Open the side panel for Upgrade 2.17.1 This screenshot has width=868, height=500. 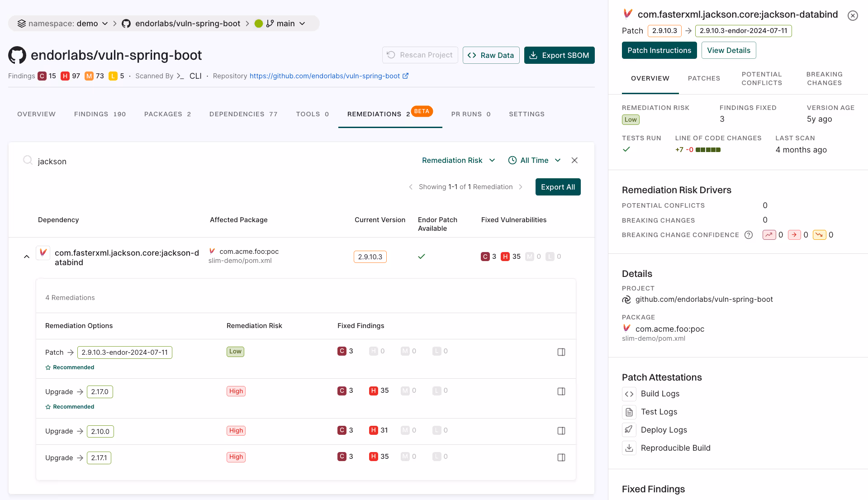point(561,457)
